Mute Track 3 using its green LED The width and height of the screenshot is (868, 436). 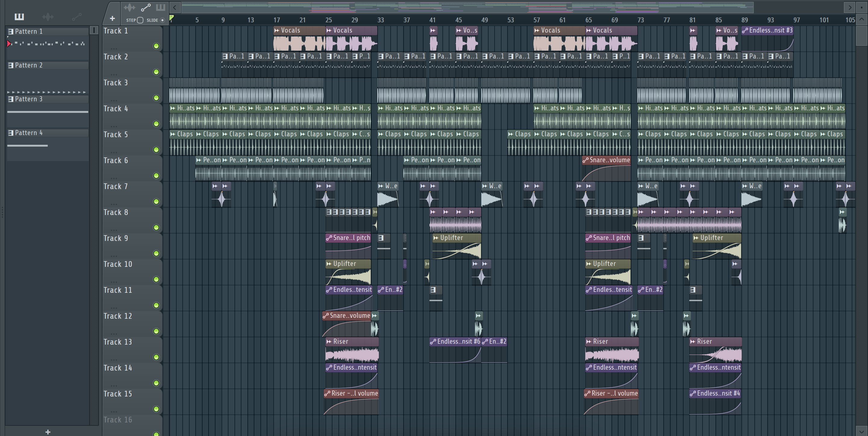[x=156, y=98]
